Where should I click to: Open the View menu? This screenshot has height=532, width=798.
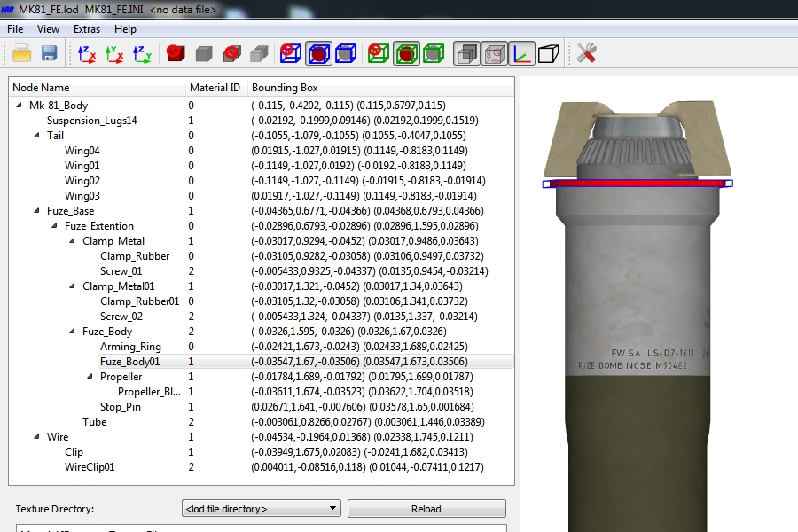tap(48, 29)
